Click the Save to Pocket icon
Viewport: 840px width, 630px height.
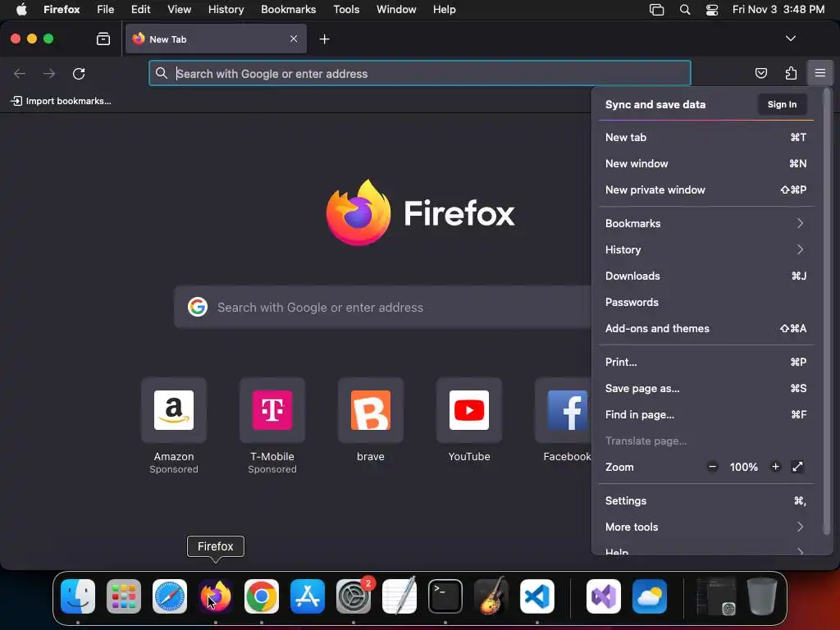[x=760, y=73]
